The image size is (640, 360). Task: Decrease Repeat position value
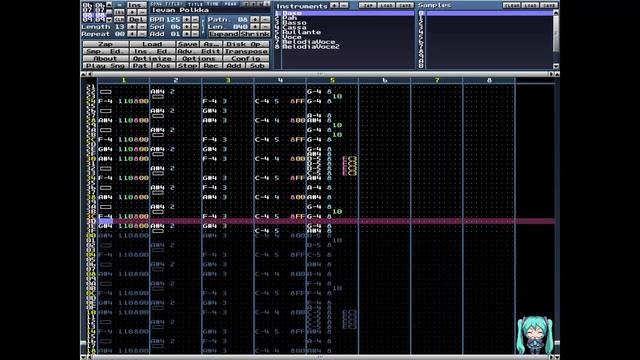(x=142, y=34)
